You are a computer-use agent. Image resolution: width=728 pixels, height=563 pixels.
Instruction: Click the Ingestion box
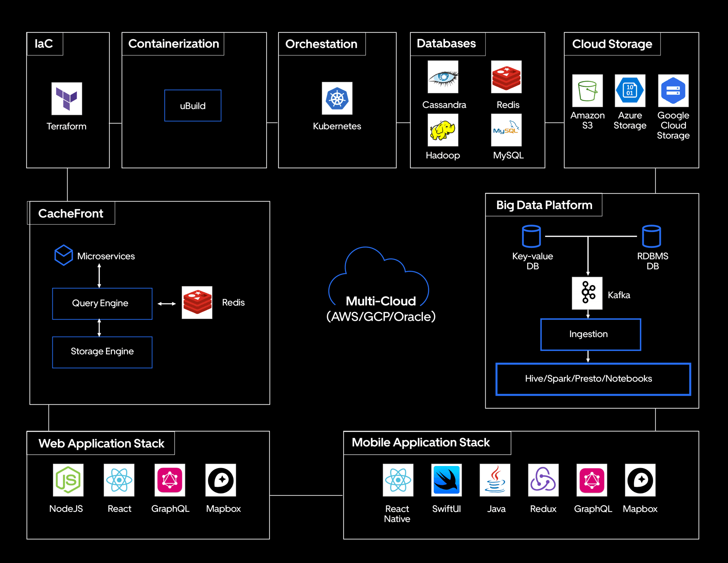pyautogui.click(x=591, y=335)
